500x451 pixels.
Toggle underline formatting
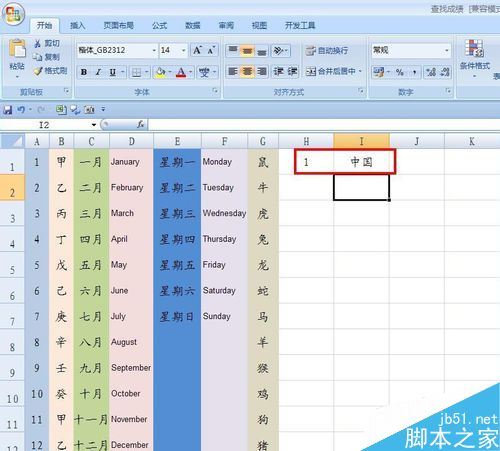point(113,72)
